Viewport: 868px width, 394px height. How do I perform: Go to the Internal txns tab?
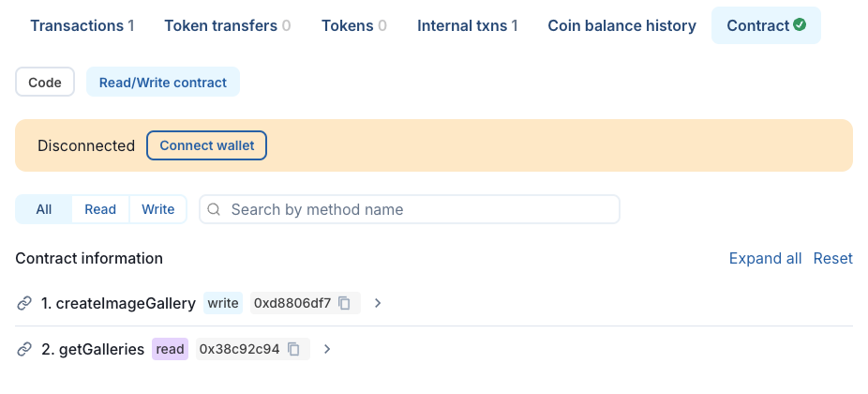pos(467,25)
